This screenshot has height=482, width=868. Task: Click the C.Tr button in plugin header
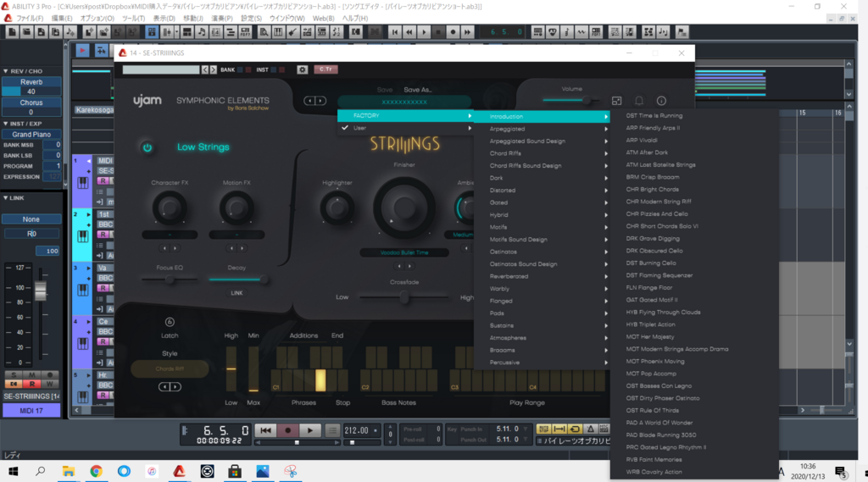325,69
